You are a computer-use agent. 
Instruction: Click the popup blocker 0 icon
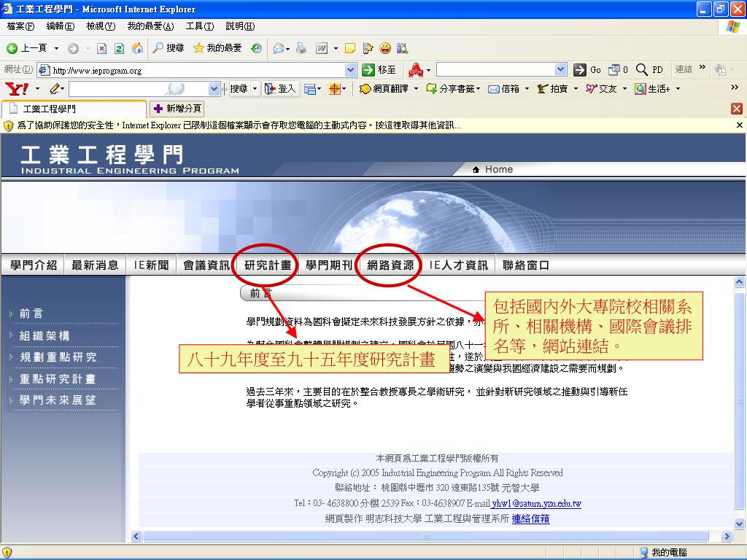(617, 70)
